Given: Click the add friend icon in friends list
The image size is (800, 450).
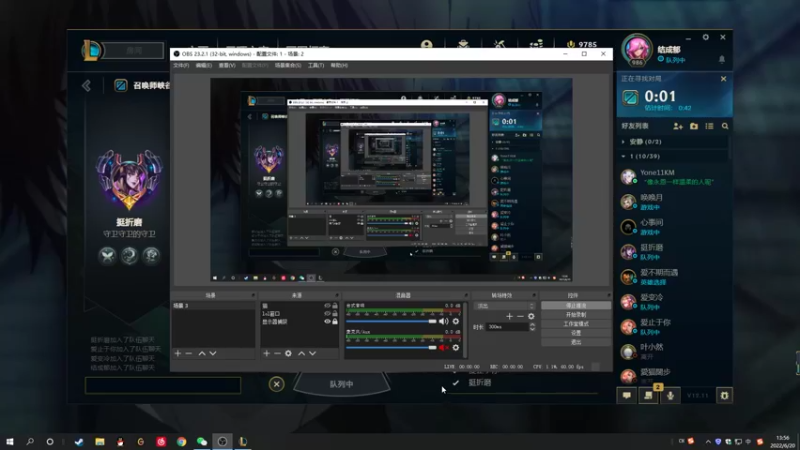Looking at the screenshot, I should [678, 126].
